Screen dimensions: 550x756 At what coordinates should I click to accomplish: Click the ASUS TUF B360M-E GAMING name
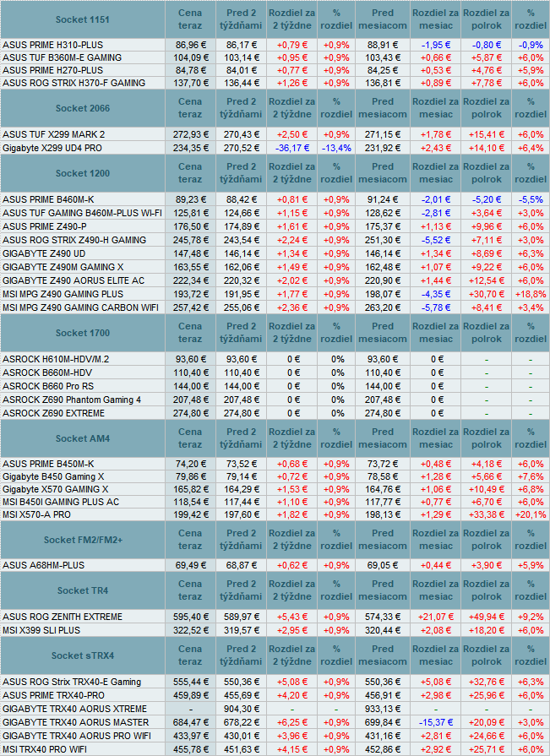[62, 57]
